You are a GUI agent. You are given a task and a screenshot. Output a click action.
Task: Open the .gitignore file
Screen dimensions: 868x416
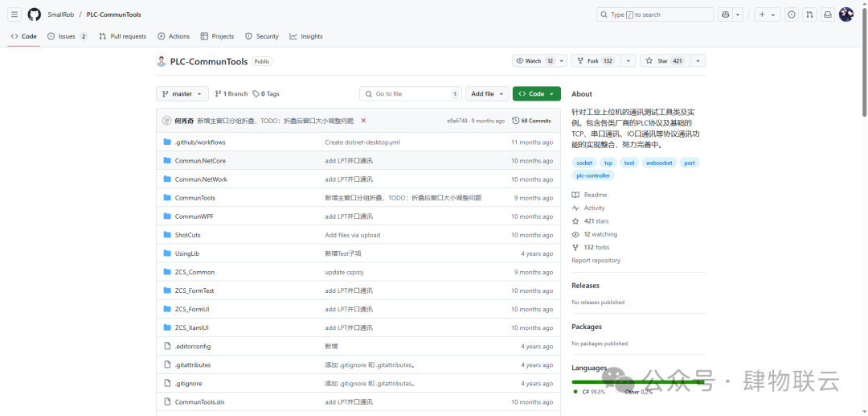[188, 383]
